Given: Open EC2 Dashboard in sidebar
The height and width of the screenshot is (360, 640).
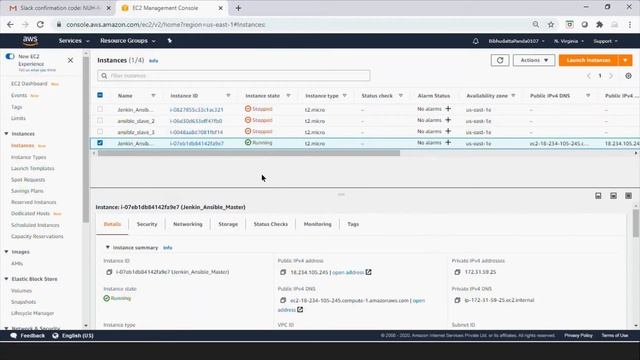Looking at the screenshot, I should [29, 84].
